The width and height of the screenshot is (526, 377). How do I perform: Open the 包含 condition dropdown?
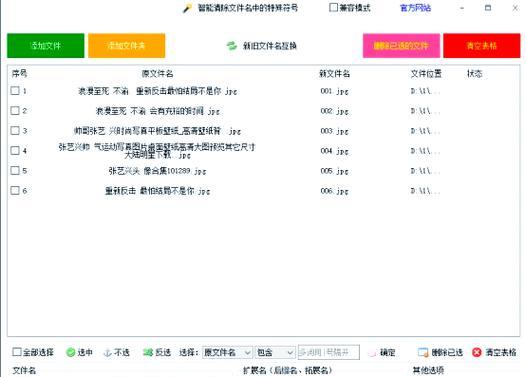click(x=275, y=353)
